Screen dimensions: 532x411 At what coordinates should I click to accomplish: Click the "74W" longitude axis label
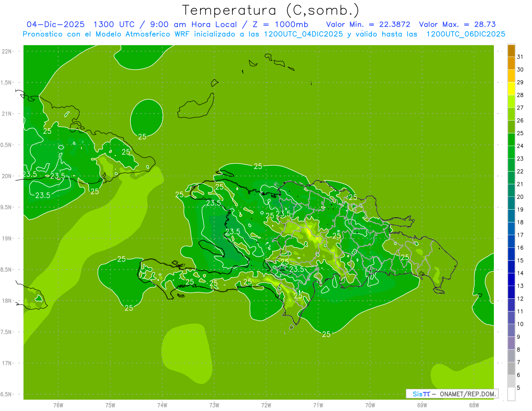[x=162, y=405]
